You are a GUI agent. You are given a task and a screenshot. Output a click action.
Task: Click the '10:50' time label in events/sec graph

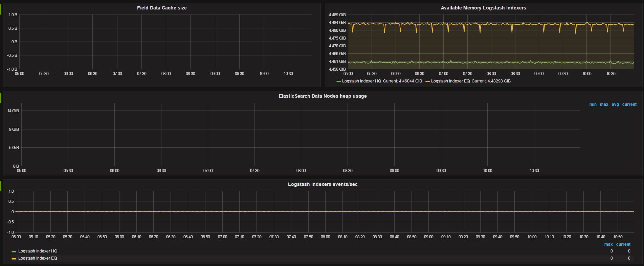618,237
